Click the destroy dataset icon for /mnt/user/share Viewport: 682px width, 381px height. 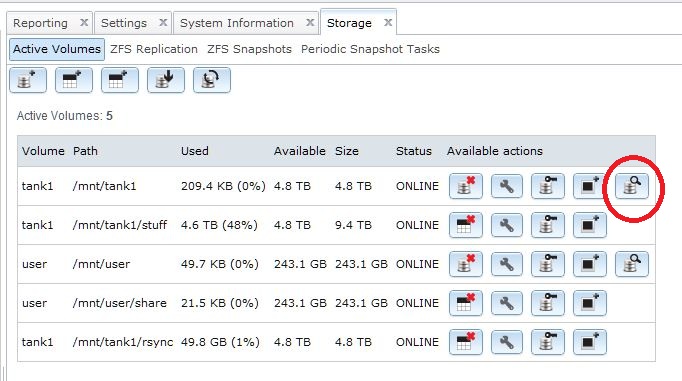tap(466, 303)
